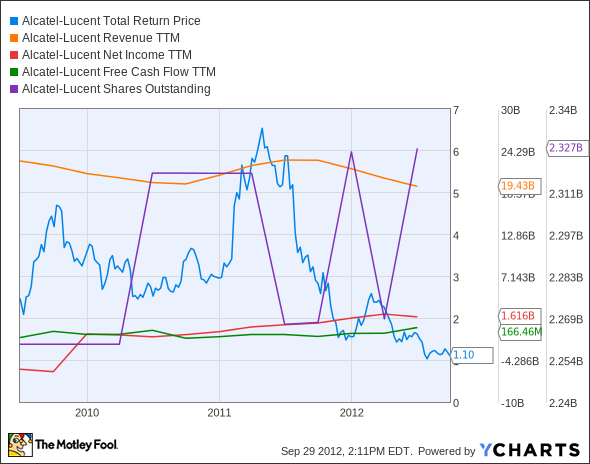590x464 pixels.
Task: Click the 2.311B shares axis label
Action: [x=566, y=194]
